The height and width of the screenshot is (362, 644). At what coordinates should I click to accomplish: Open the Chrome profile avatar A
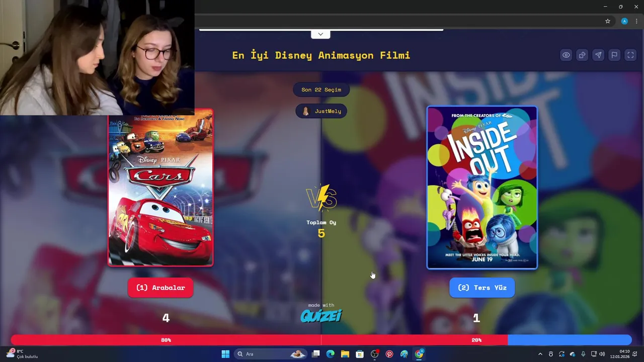click(624, 21)
